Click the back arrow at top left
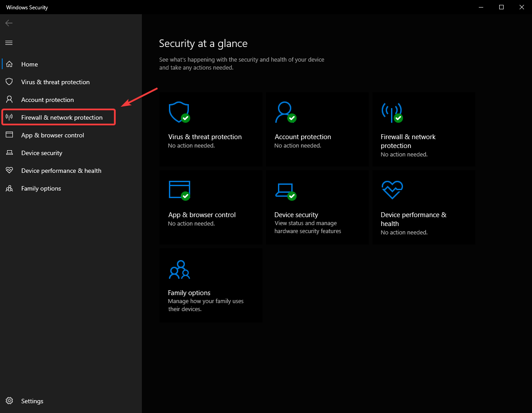532x413 pixels. coord(8,23)
